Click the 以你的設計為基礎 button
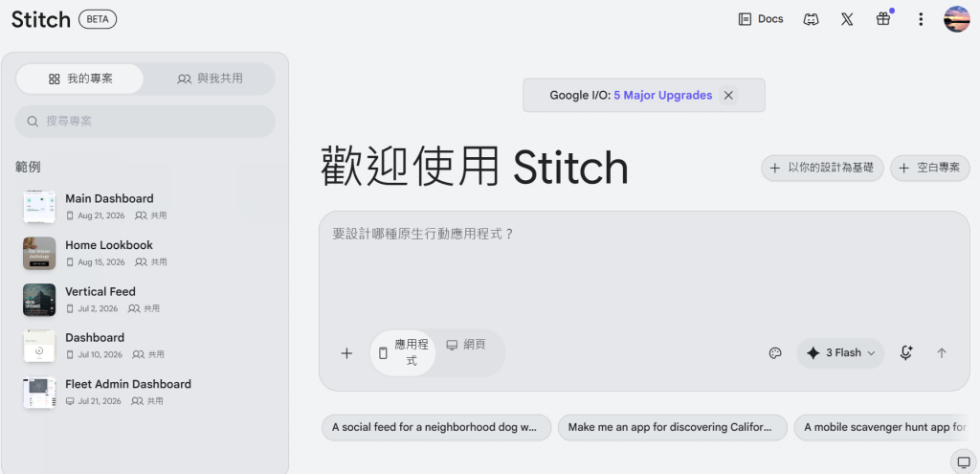Viewport: 980px width, 474px height. coord(822,169)
